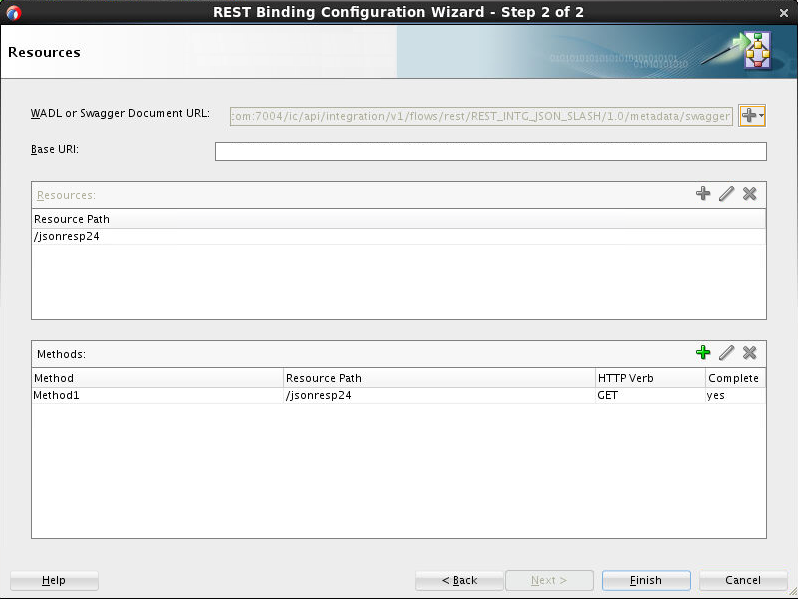Viewport: 799px width, 600px height.
Task: Add a new method with the green plus icon
Action: [x=703, y=353]
